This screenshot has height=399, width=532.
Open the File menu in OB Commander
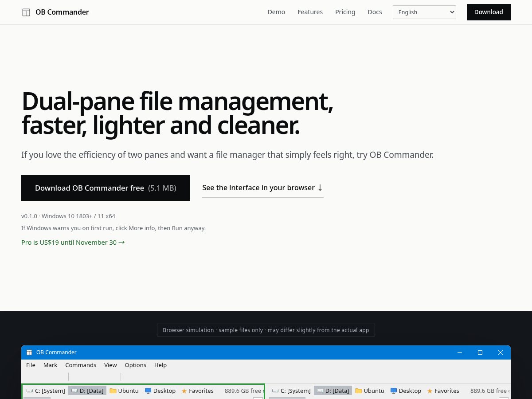point(31,365)
